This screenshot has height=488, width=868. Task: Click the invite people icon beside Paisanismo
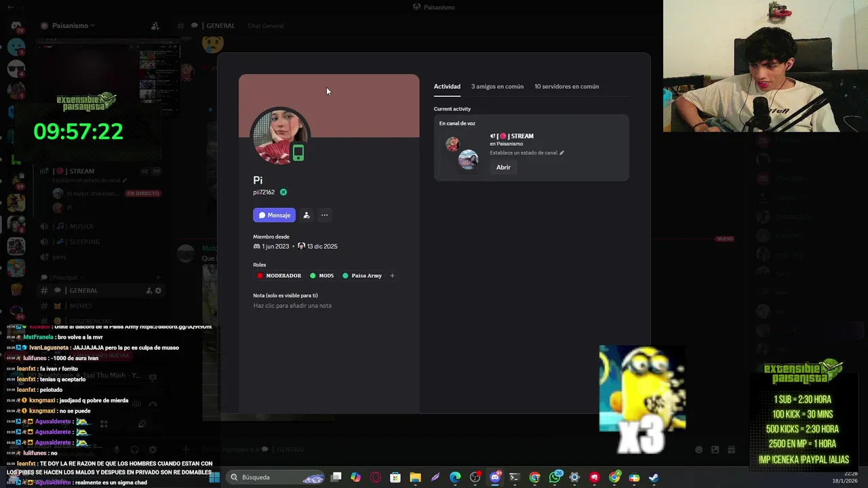coord(155,26)
